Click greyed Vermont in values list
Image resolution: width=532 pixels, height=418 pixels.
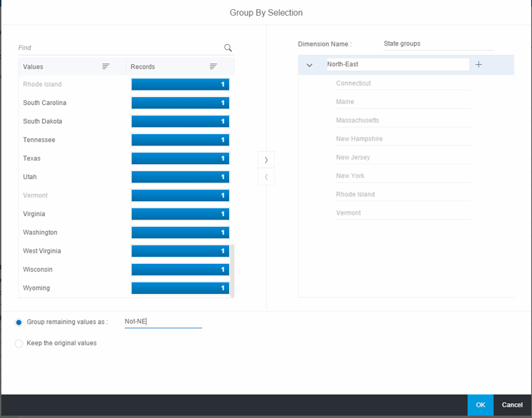[x=35, y=195]
